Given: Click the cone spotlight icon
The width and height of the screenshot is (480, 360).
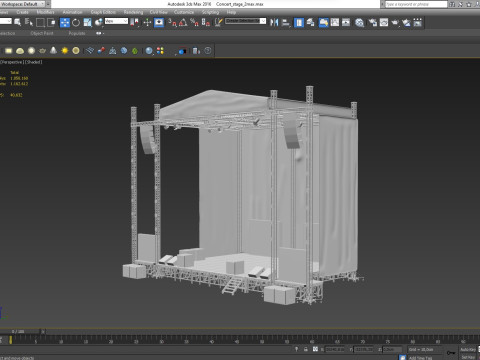Looking at the screenshot, I should (53, 50).
